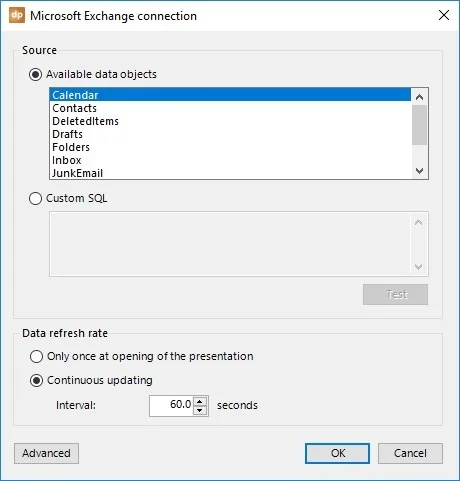Image resolution: width=460 pixels, height=481 pixels.
Task: Click the data objects list scroll-down arrow
Action: tap(419, 171)
